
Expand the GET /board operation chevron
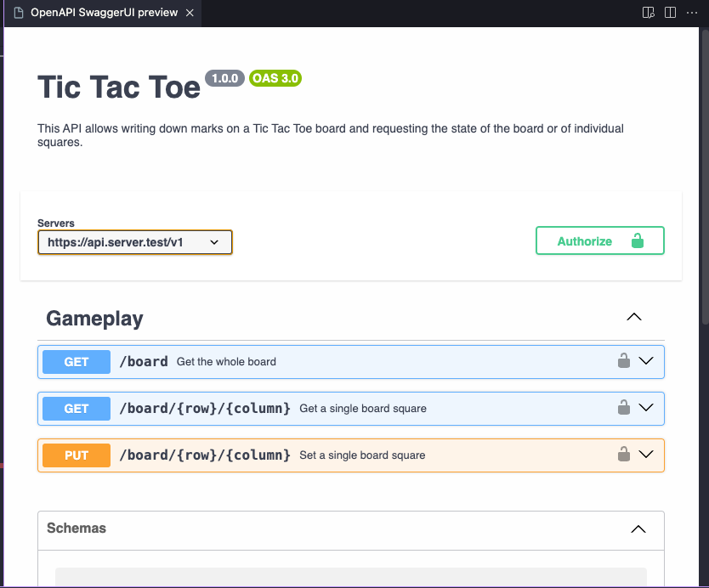pos(646,360)
